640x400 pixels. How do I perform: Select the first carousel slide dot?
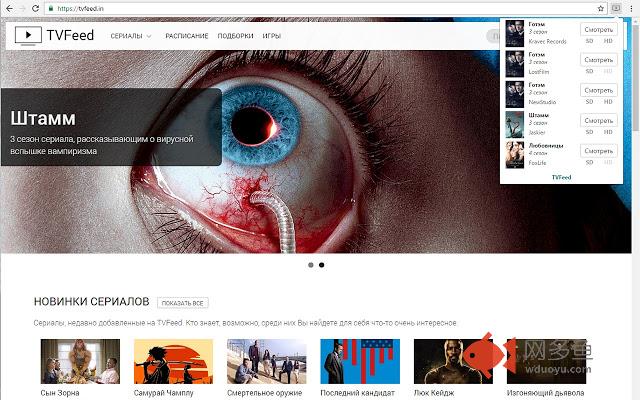311,265
